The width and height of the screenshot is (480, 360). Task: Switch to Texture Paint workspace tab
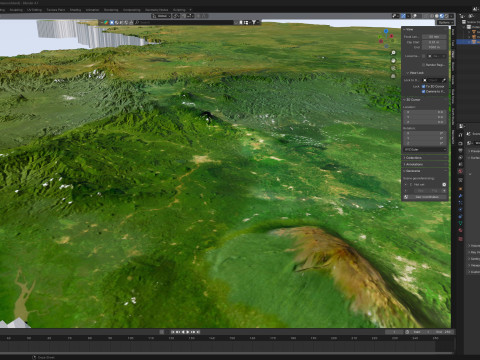pos(56,10)
